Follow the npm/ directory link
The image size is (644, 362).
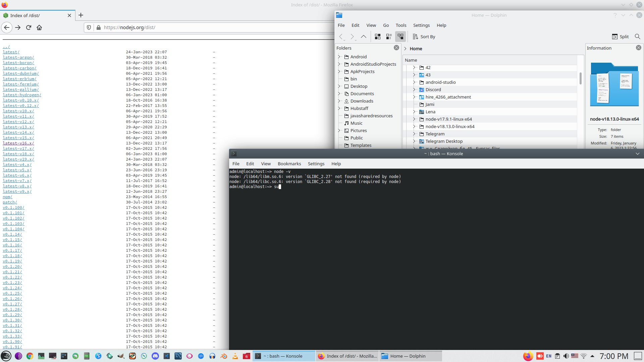pyautogui.click(x=7, y=197)
